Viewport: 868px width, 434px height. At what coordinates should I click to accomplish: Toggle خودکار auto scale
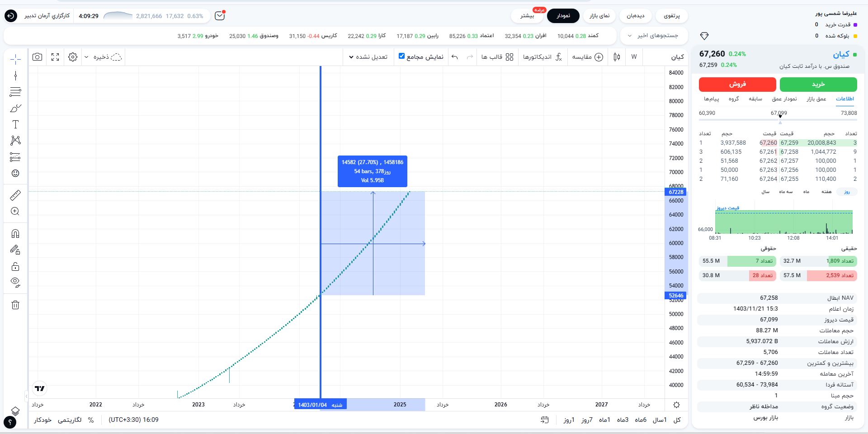pyautogui.click(x=42, y=420)
